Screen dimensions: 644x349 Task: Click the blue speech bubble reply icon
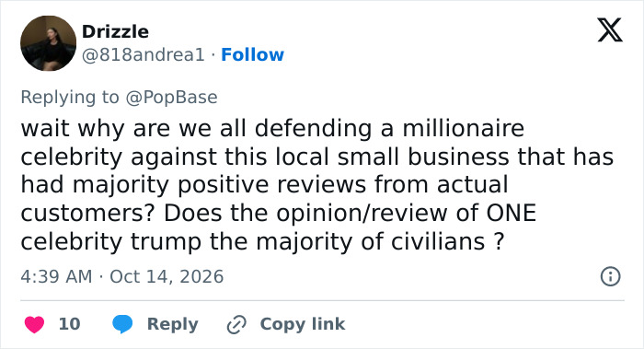pos(122,324)
